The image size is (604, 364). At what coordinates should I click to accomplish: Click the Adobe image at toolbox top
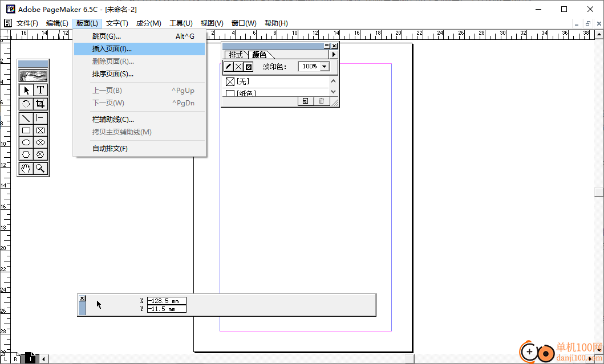pyautogui.click(x=33, y=75)
